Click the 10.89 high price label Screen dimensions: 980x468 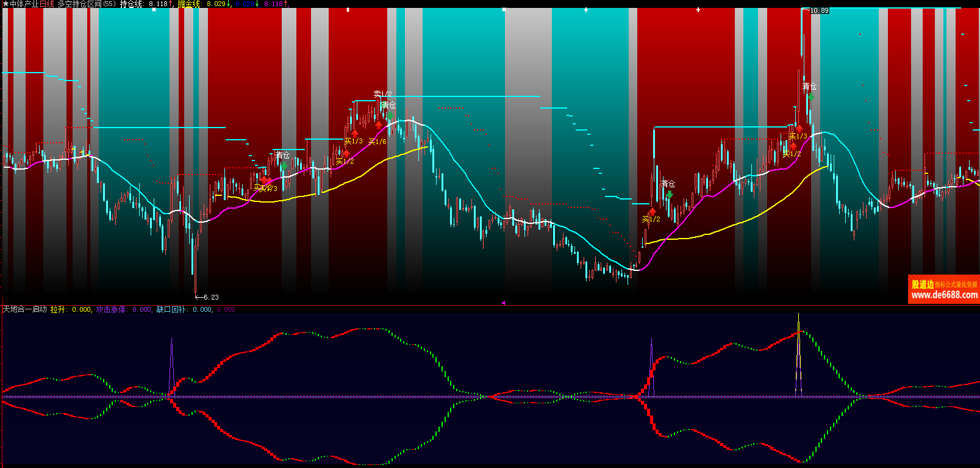click(817, 10)
